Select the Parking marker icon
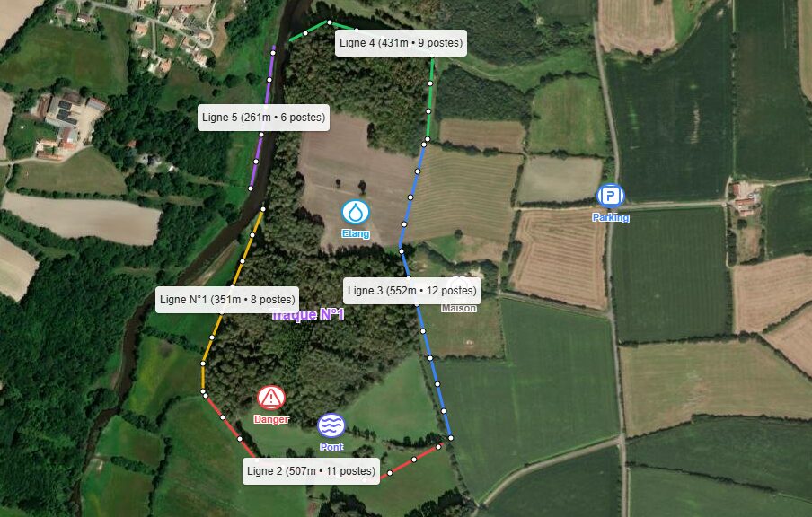The width and height of the screenshot is (812, 517). [611, 197]
